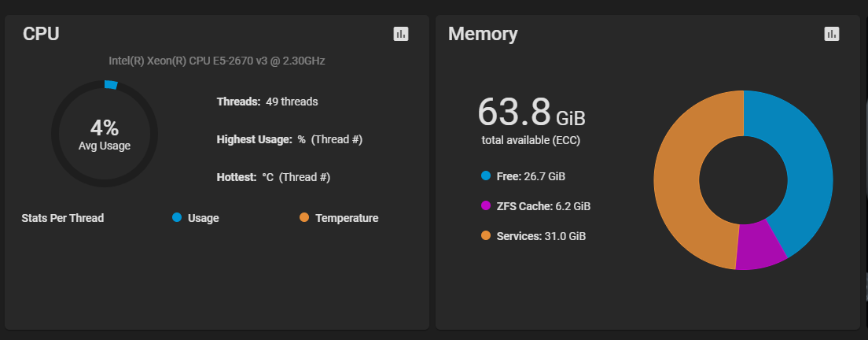Click the purple ZFS Cache legend dot
Viewport: 868px width, 340px height.
tap(486, 206)
